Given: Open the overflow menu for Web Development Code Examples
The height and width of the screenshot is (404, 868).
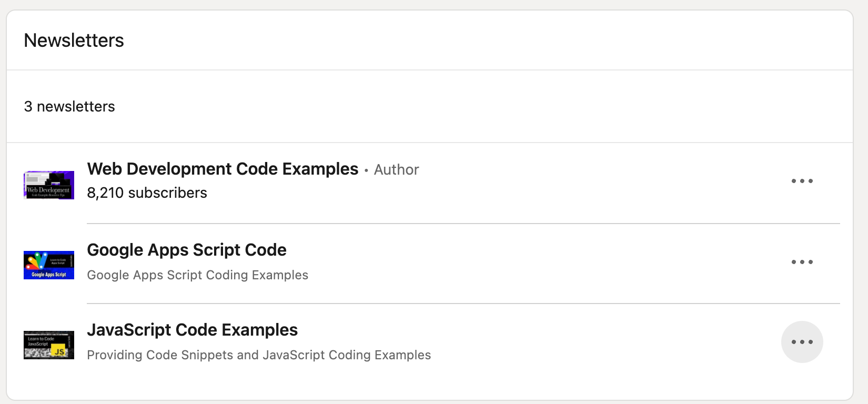Looking at the screenshot, I should [x=802, y=181].
